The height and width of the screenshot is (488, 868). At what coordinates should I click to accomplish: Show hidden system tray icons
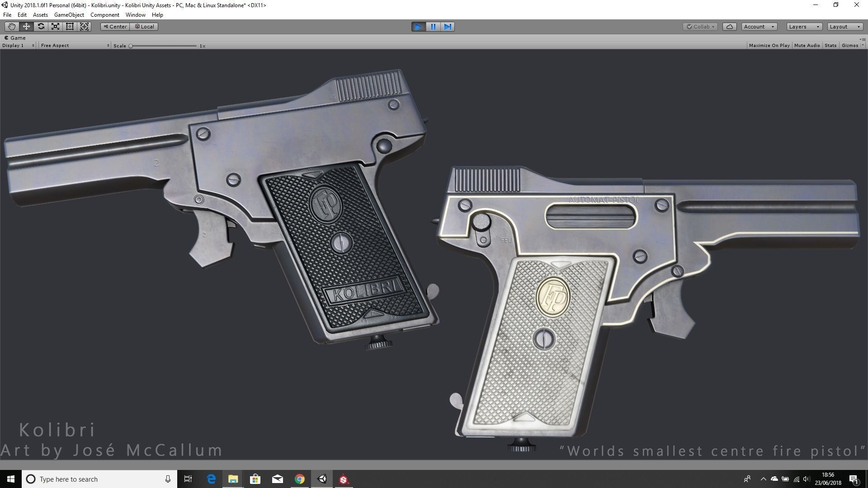[x=763, y=479]
